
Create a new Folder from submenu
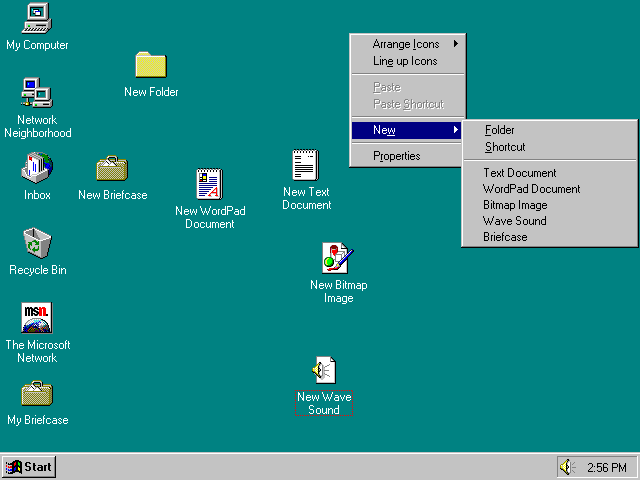[x=550, y=130]
